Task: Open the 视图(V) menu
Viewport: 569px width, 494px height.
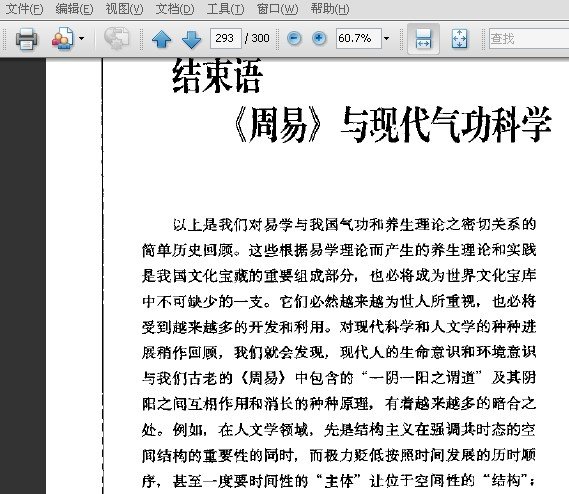Action: [x=124, y=9]
